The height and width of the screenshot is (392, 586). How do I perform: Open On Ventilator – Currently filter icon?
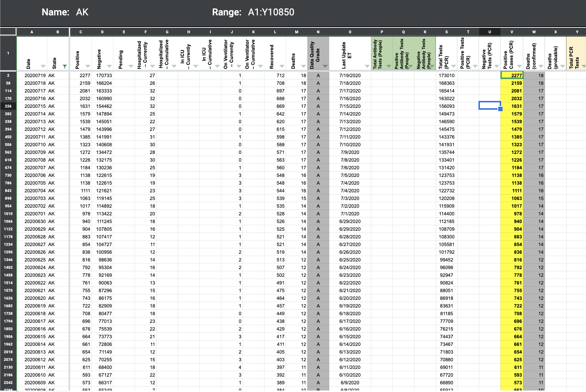point(239,67)
